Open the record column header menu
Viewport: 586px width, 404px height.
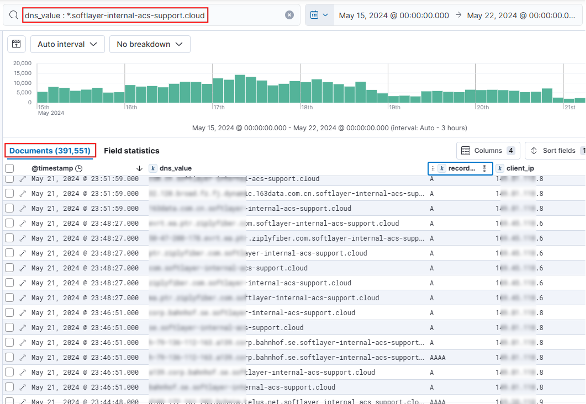(484, 169)
